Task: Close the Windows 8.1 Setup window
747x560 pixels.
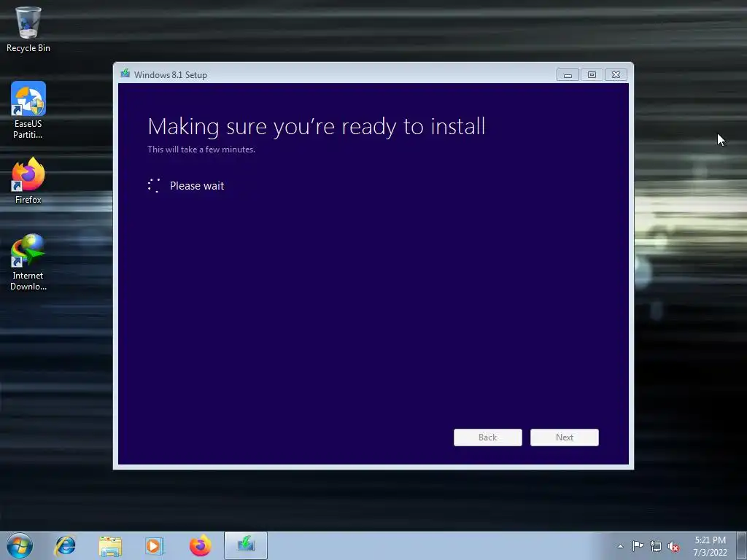Action: [x=616, y=75]
